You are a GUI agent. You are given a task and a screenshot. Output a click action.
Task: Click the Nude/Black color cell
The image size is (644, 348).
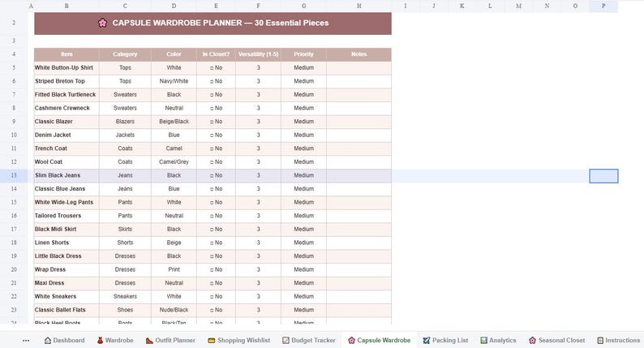(x=174, y=310)
